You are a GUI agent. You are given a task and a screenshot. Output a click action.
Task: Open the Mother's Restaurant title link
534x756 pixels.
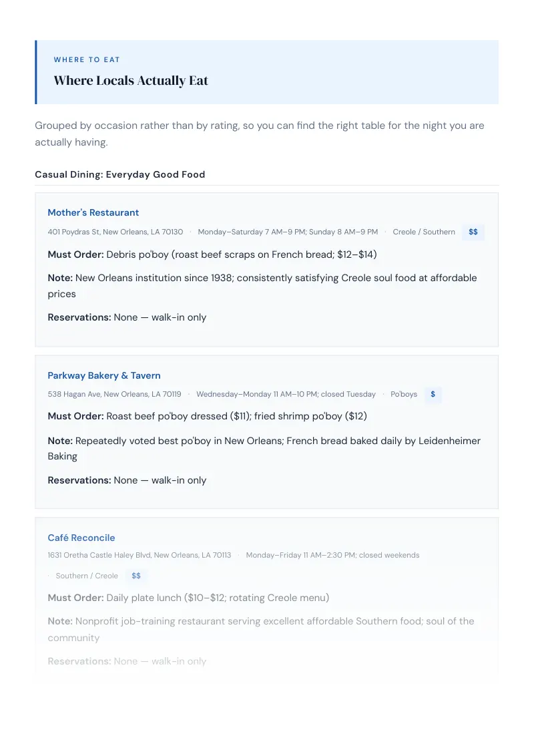pos(93,212)
